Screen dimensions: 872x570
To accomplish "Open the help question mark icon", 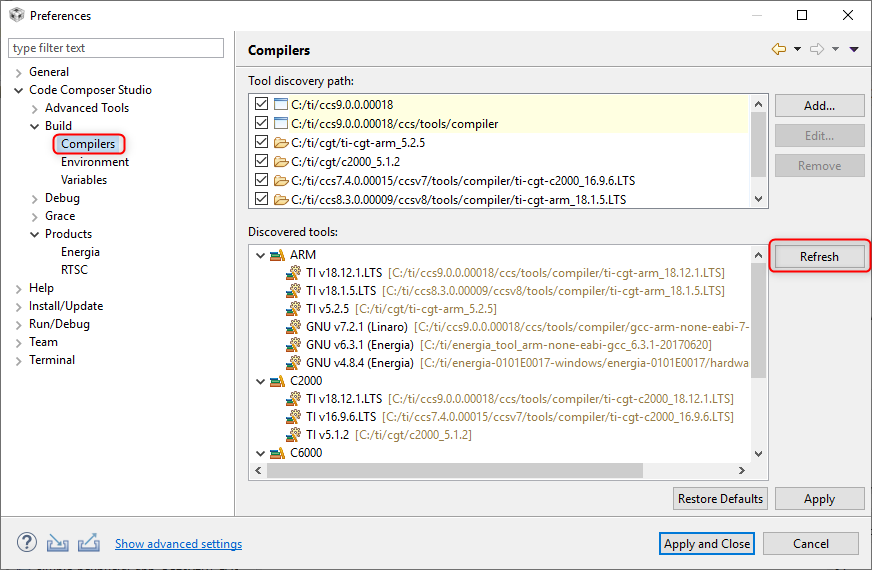I will [27, 542].
